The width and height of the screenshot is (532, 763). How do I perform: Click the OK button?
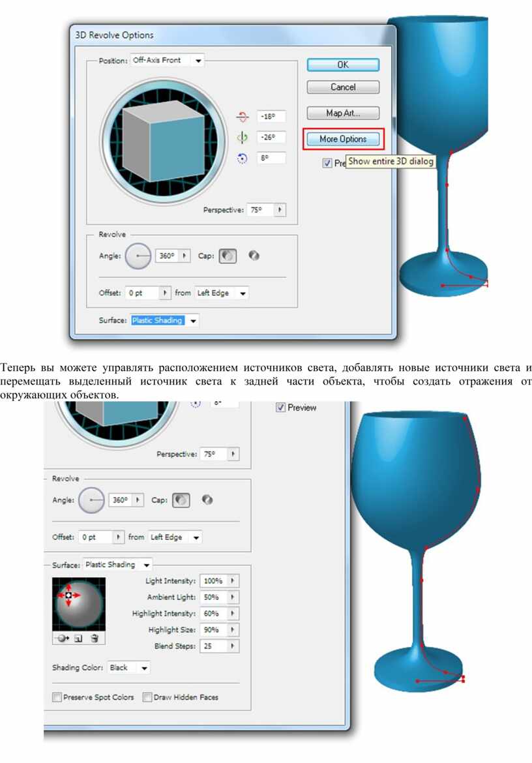click(x=343, y=65)
